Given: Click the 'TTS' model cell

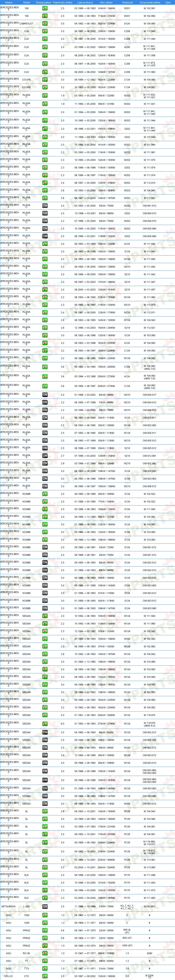Looking at the screenshot, I should click(x=27, y=969).
